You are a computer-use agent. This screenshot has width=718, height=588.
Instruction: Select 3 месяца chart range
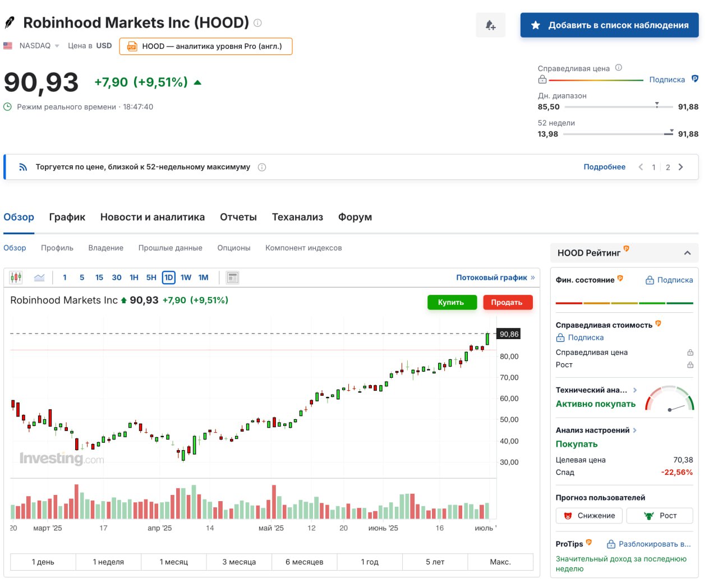click(239, 562)
